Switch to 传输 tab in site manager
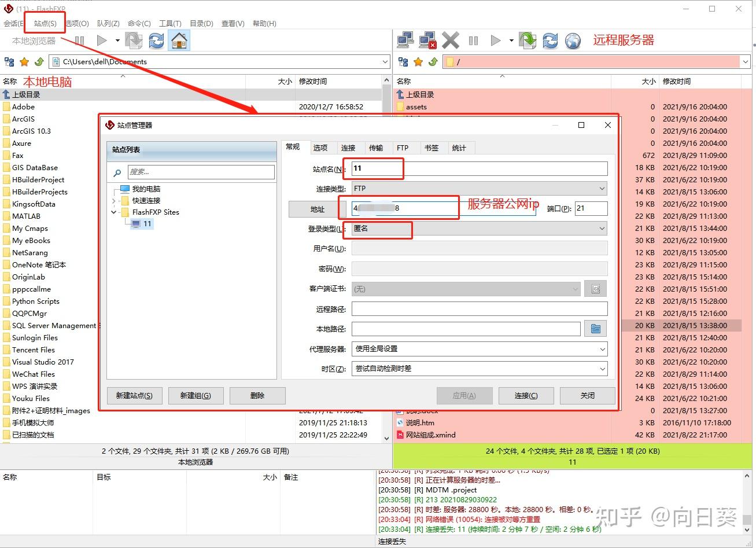This screenshot has width=756, height=548. point(376,148)
